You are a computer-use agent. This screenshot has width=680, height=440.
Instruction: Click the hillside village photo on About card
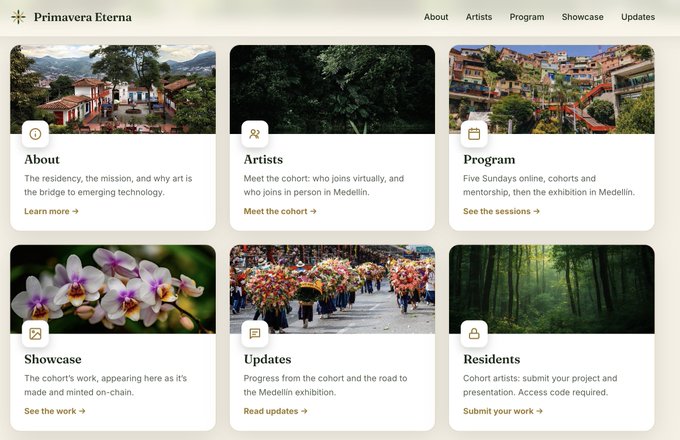pyautogui.click(x=113, y=89)
